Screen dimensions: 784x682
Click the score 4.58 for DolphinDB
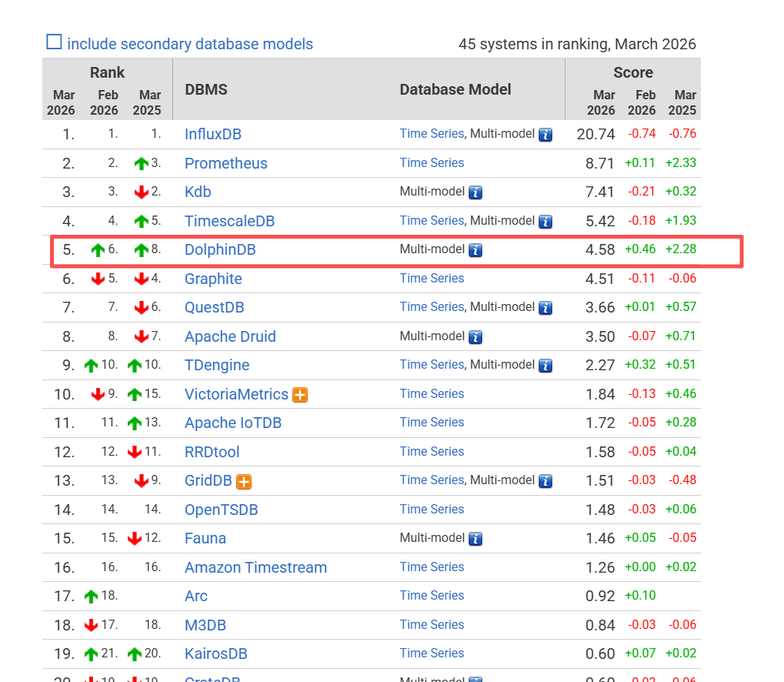coord(600,249)
